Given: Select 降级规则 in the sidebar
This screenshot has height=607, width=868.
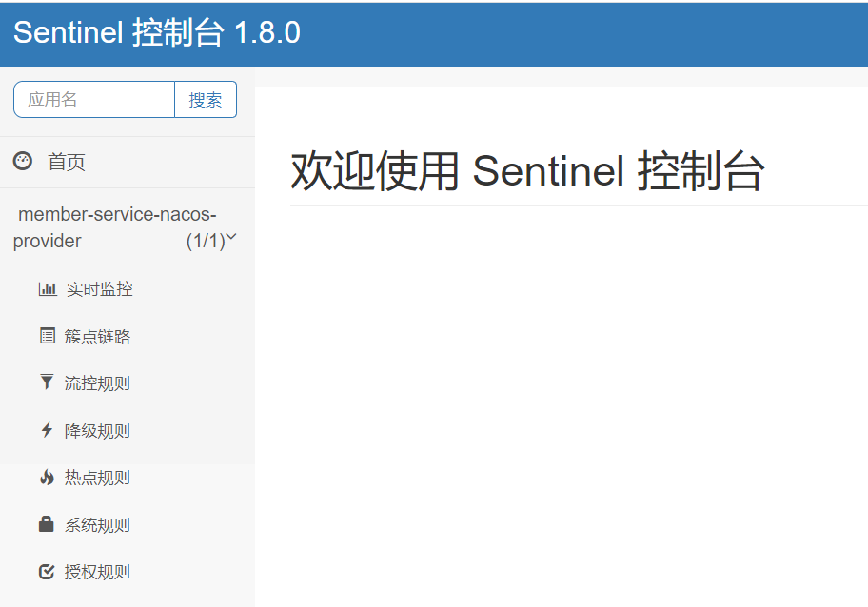Looking at the screenshot, I should tap(97, 431).
